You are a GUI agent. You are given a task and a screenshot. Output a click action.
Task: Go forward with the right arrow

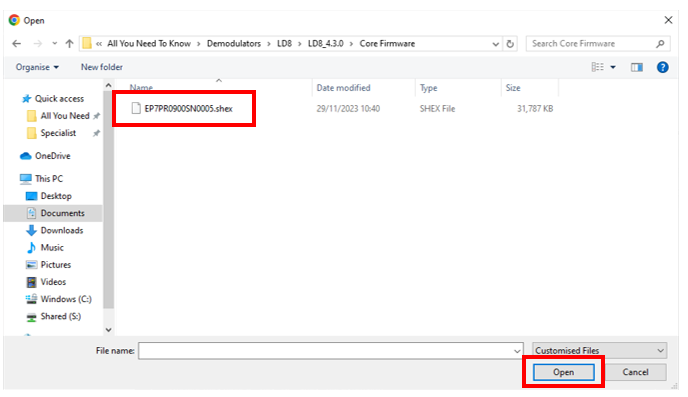click(38, 43)
